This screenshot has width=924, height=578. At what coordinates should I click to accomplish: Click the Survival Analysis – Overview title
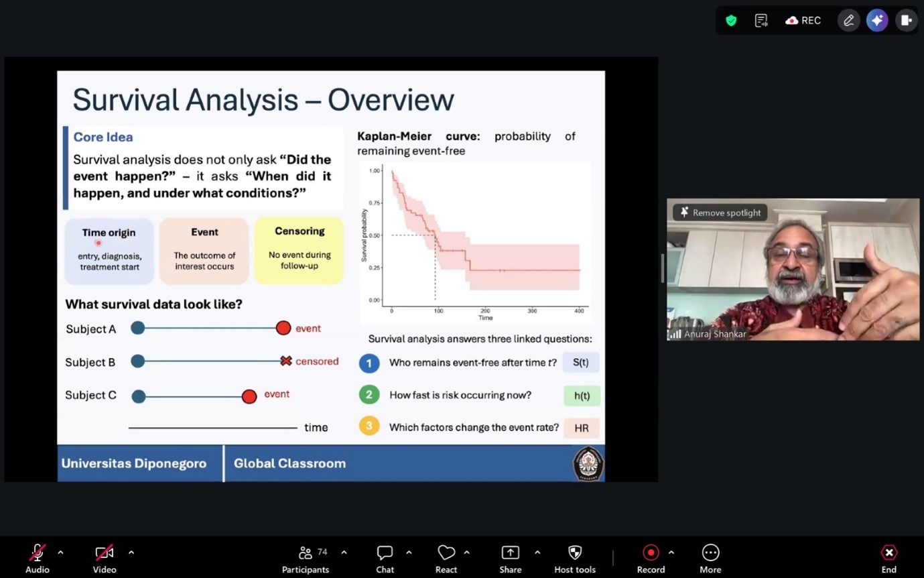263,100
